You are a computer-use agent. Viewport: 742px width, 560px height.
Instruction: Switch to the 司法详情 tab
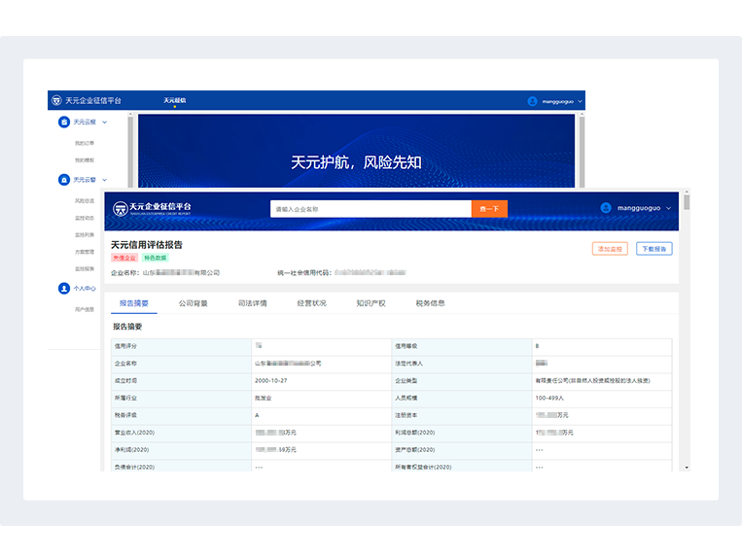[x=252, y=303]
